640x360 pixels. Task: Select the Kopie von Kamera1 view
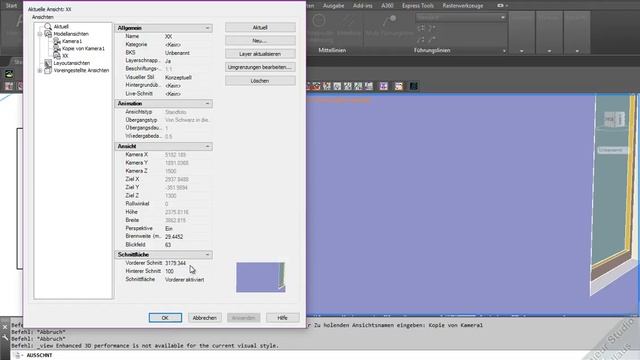coord(83,49)
